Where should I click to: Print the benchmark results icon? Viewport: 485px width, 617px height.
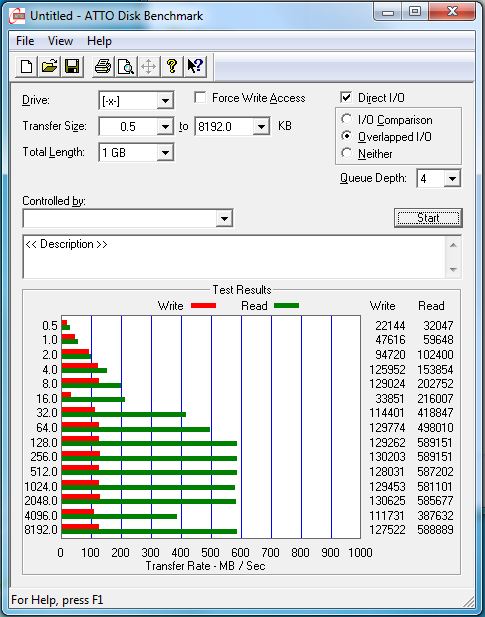[103, 66]
